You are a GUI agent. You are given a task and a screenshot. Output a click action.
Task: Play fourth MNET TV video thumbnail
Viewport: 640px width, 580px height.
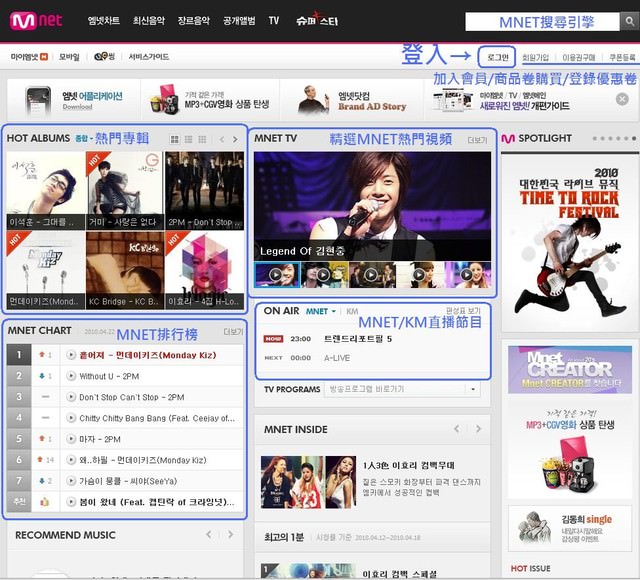coord(419,275)
